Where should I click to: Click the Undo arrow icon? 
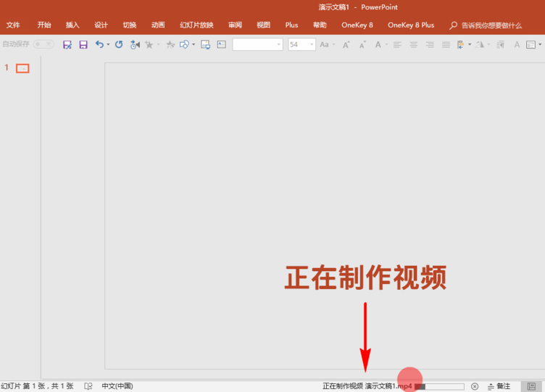(99, 45)
